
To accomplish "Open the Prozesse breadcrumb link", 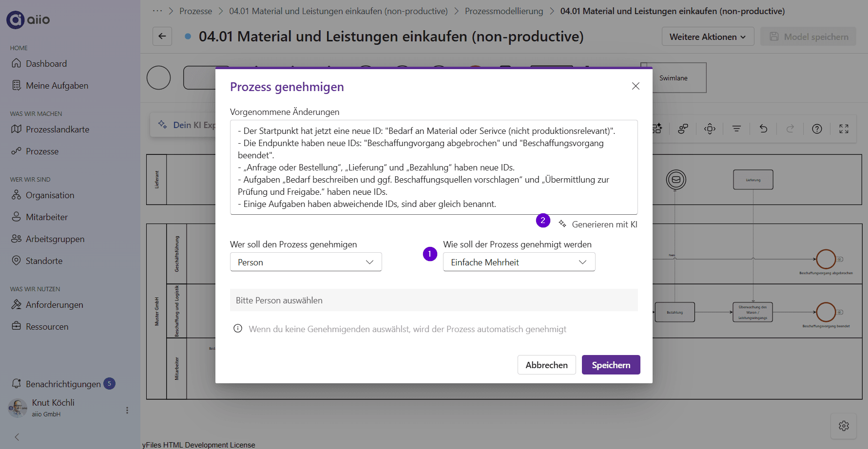I will (195, 11).
